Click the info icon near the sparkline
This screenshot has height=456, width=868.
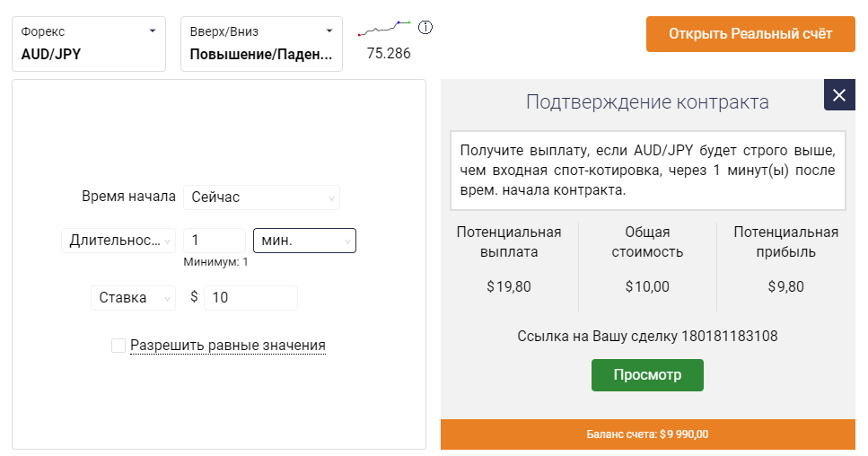point(425,27)
